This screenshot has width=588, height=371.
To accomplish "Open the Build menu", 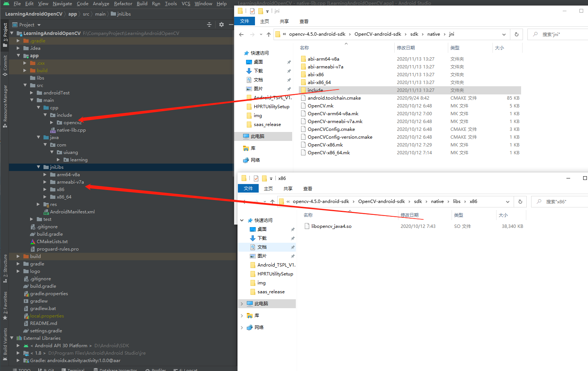I will 142,4.
